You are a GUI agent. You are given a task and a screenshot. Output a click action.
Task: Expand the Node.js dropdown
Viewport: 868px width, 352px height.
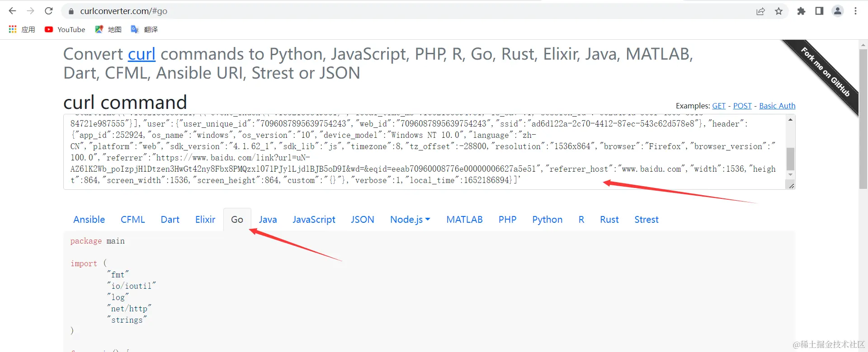coord(410,220)
